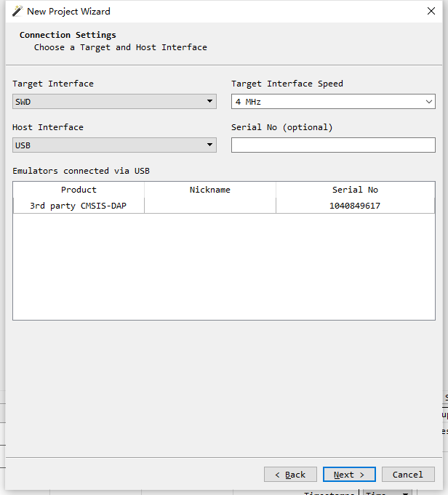Click the empty Nickname cell of CMSIS-DAP
This screenshot has width=448, height=495.
pos(209,206)
